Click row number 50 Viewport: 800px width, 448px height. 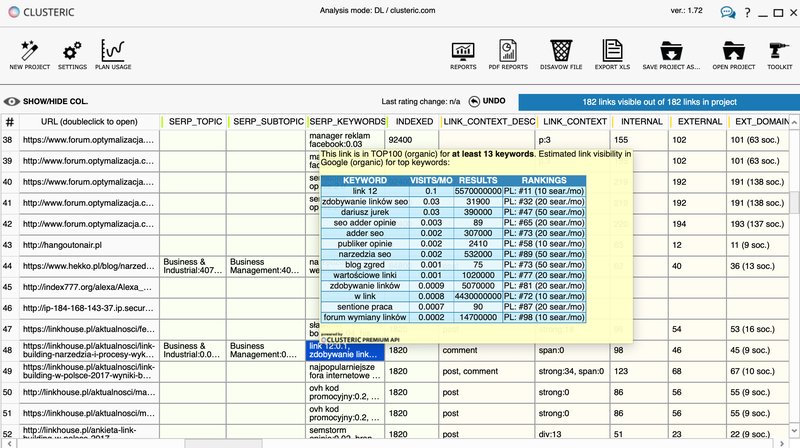tap(8, 392)
